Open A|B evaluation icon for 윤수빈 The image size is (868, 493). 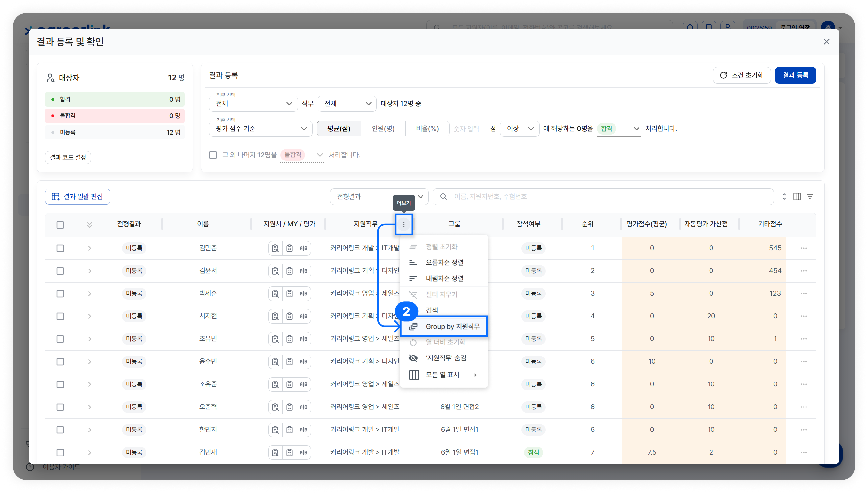coord(303,362)
